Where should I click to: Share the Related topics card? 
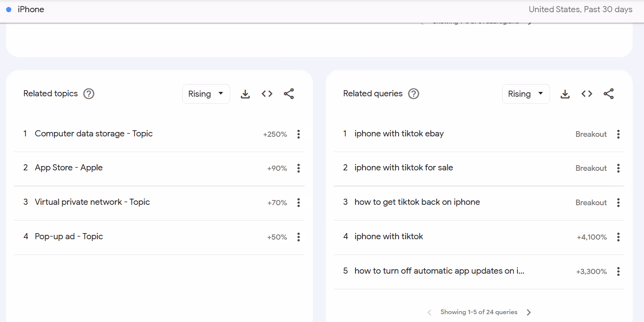289,94
